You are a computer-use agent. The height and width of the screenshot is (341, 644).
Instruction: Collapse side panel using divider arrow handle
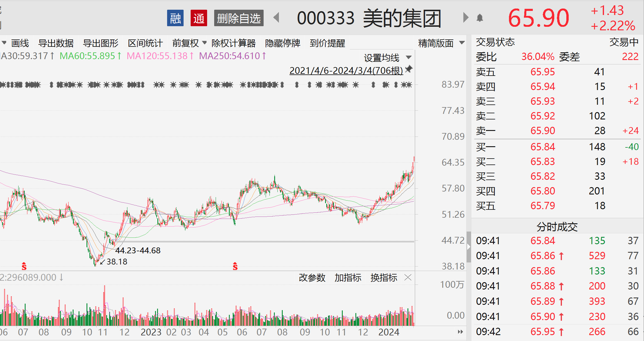[x=469, y=247]
